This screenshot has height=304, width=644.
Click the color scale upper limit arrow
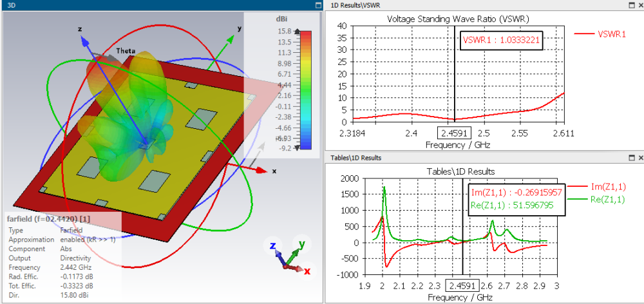(297, 31)
